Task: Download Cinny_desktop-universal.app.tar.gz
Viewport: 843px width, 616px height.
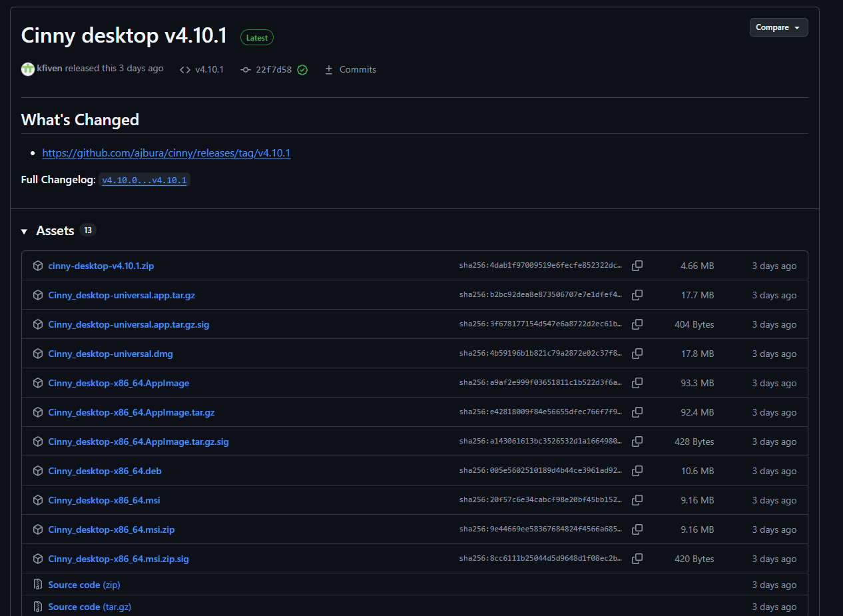Action: point(122,295)
